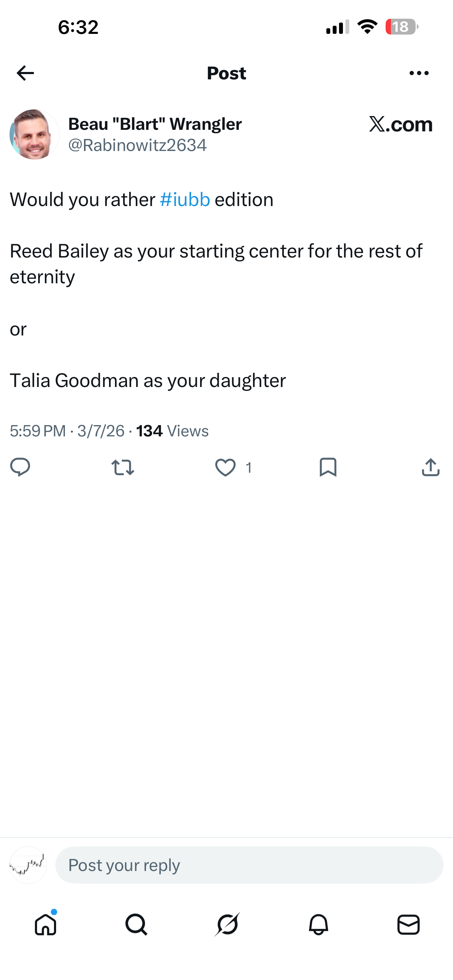This screenshot has width=453, height=980.
Task: Go to the Home tab
Action: click(46, 925)
